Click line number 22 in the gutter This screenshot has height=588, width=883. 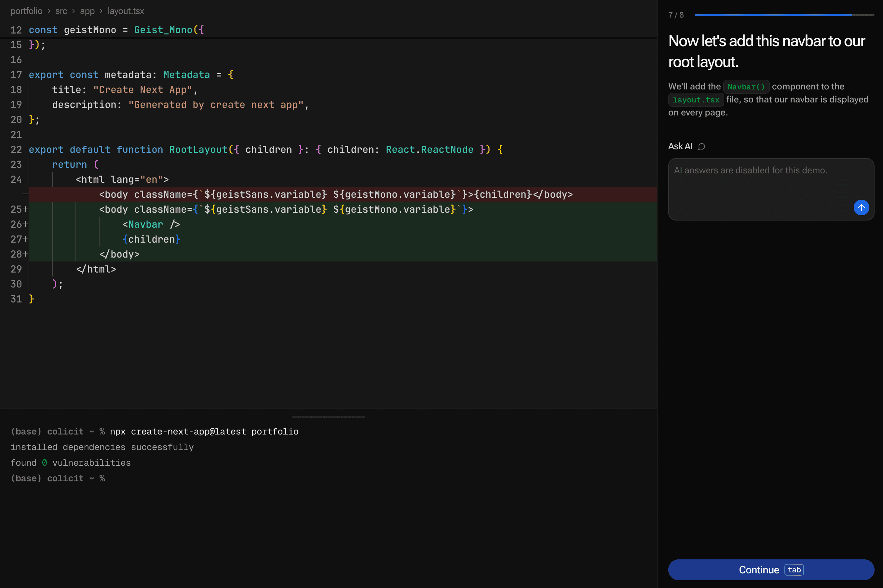pyautogui.click(x=16, y=150)
